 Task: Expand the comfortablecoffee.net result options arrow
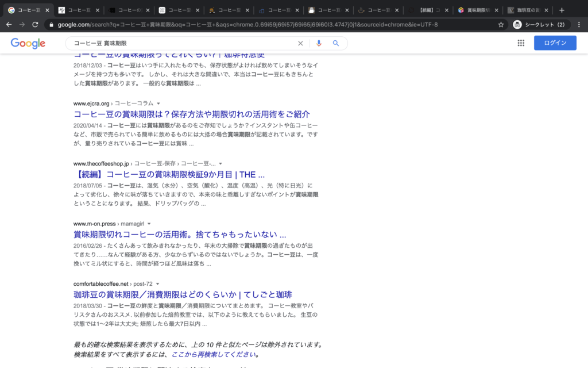tap(157, 284)
